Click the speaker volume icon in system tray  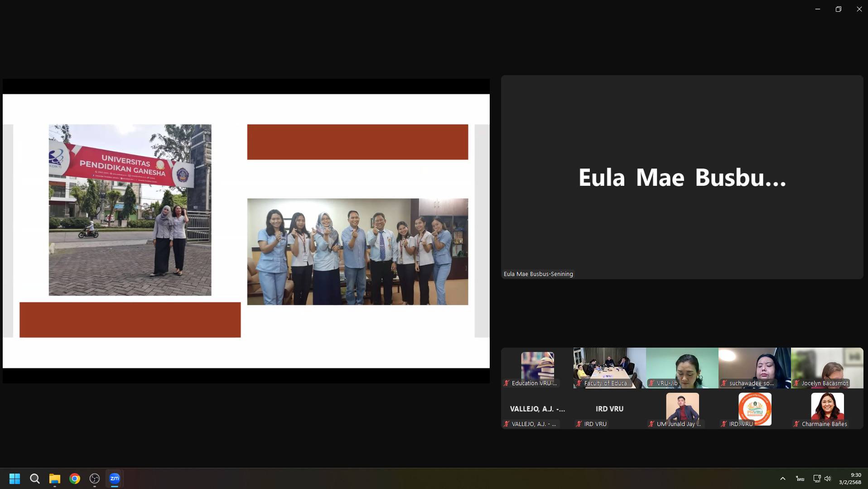[x=828, y=479]
